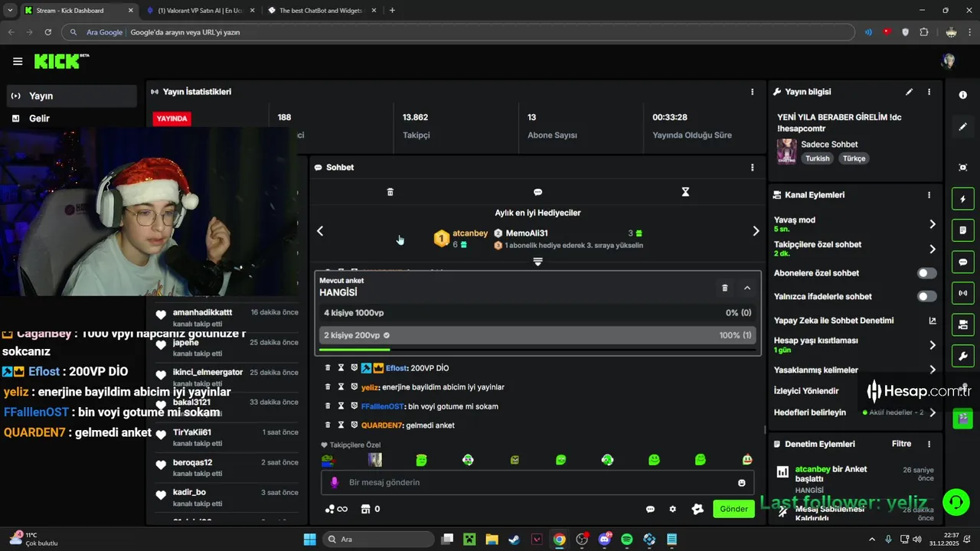Click the screen capture icon in right rail
This screenshot has width=980, height=551.
click(963, 168)
